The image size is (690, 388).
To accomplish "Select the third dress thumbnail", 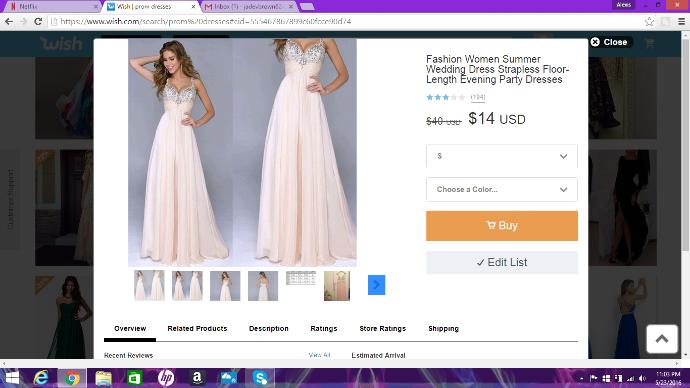I will (225, 286).
